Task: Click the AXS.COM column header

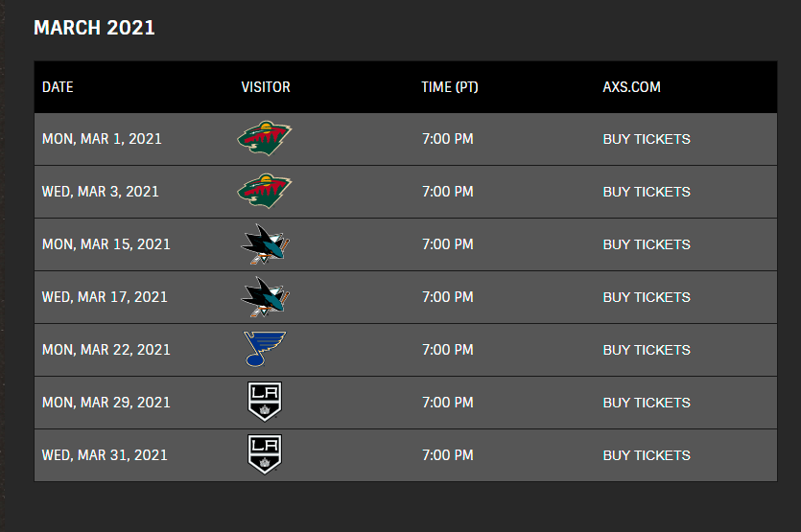Action: 631,87
